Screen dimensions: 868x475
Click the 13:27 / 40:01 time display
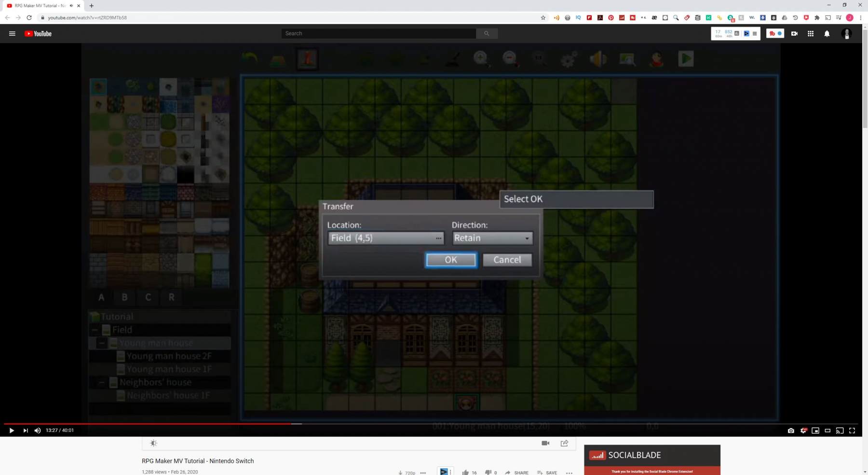[x=60, y=431]
